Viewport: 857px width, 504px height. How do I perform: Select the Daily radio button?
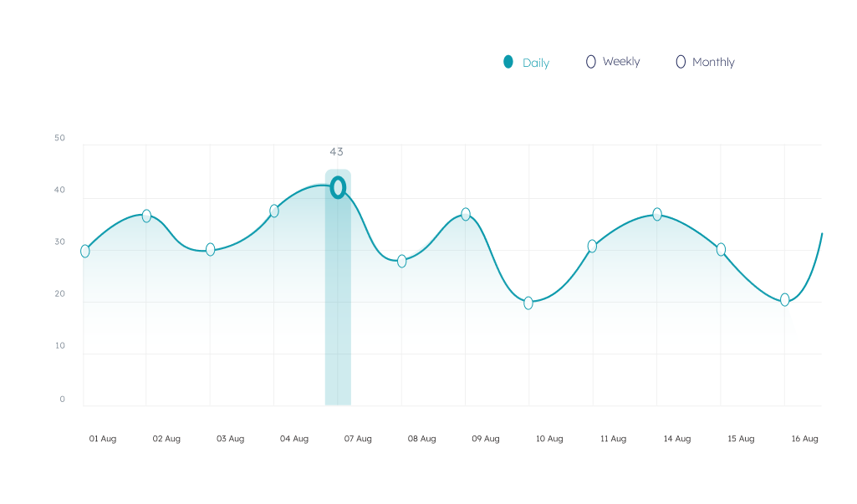[508, 62]
